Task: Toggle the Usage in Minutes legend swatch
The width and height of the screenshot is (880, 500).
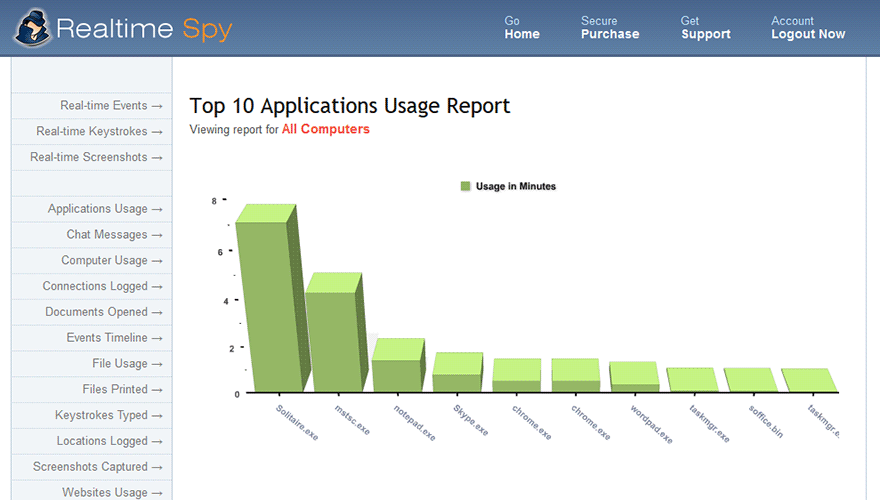Action: point(465,186)
